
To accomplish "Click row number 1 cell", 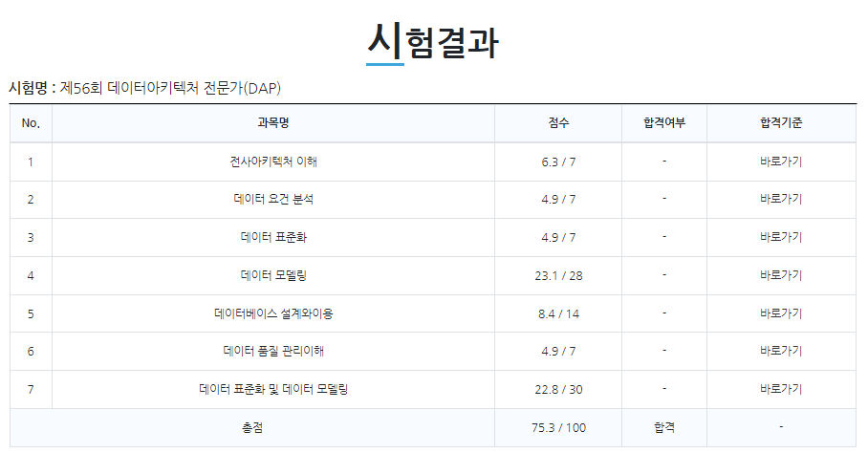I will tap(31, 162).
